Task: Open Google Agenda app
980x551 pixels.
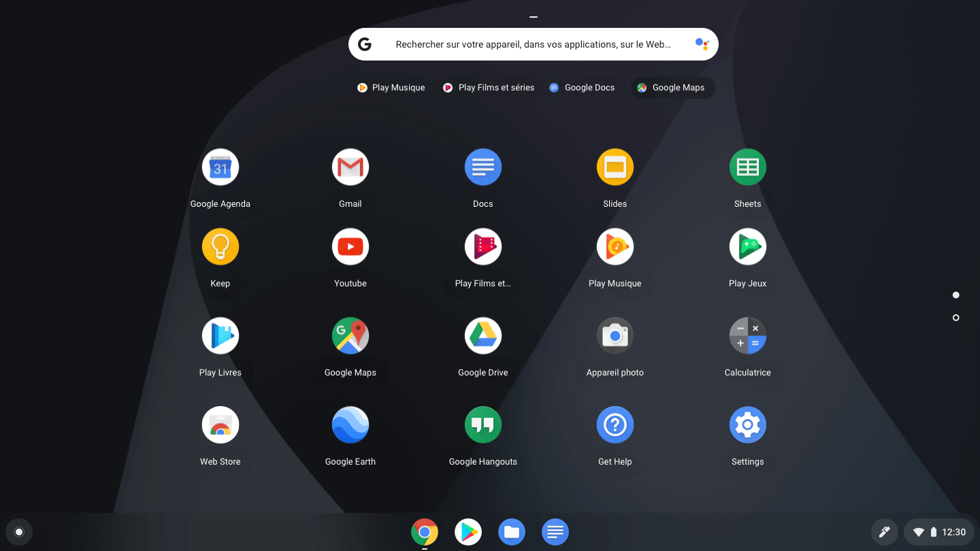Action: pos(220,167)
